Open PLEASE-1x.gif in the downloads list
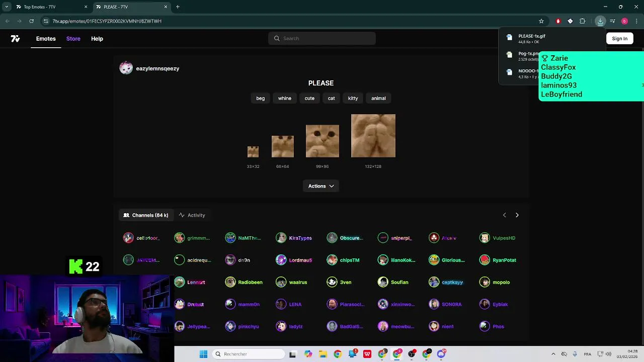 click(x=532, y=36)
